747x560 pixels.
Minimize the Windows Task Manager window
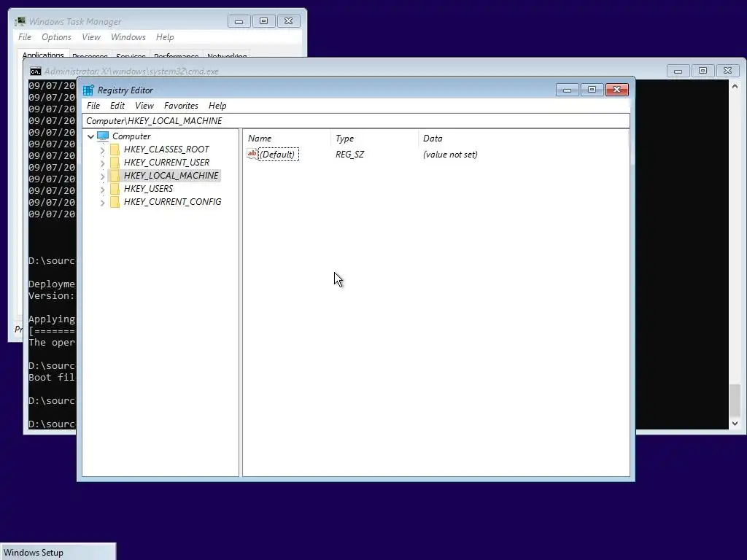(239, 21)
